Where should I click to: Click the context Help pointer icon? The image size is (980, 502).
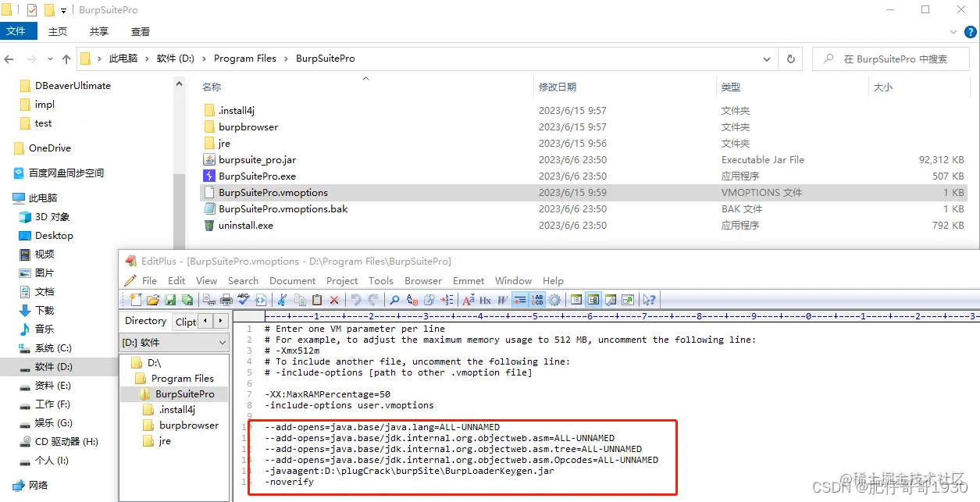tap(649, 300)
